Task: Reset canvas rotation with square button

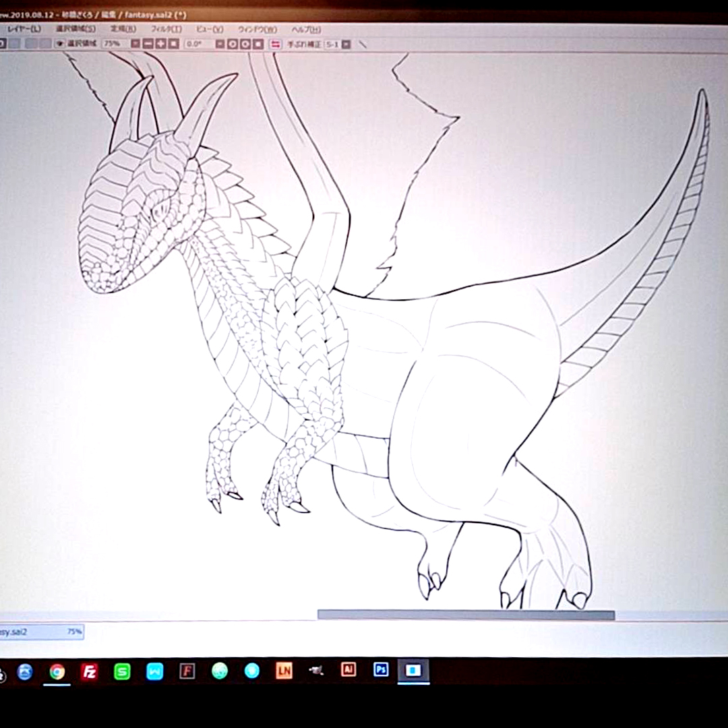Action: (x=258, y=44)
